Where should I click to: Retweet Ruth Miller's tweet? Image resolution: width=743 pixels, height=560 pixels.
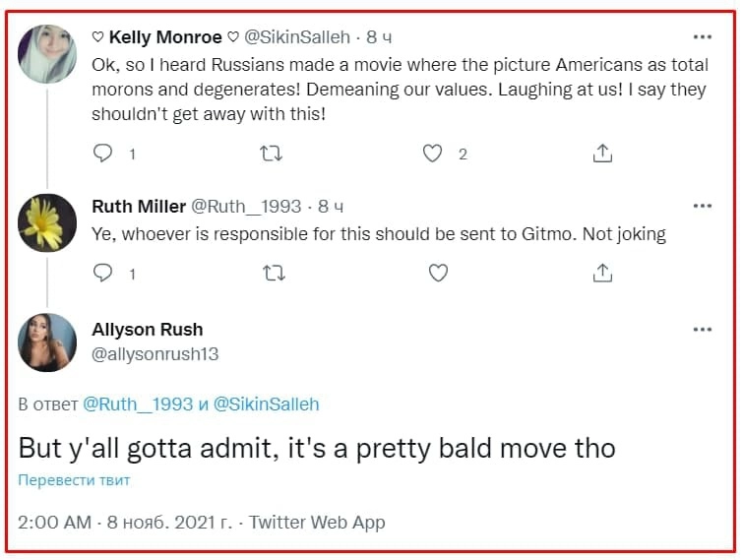[x=274, y=273]
